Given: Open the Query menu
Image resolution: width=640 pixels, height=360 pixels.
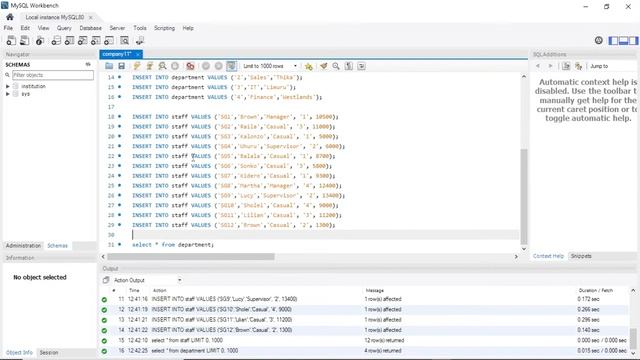Looking at the screenshot, I should (x=64, y=28).
